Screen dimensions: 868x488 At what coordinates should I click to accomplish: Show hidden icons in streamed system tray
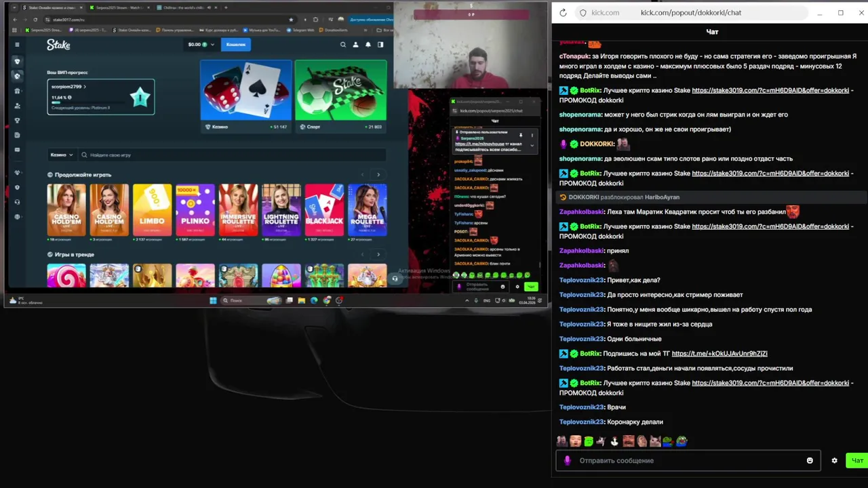click(x=467, y=300)
